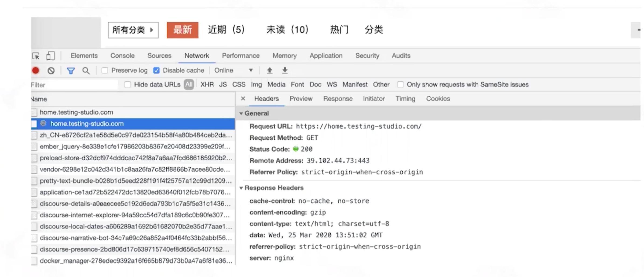Viewport: 644px width, 277px height.
Task: Sort requests by Name column header
Action: (133, 99)
